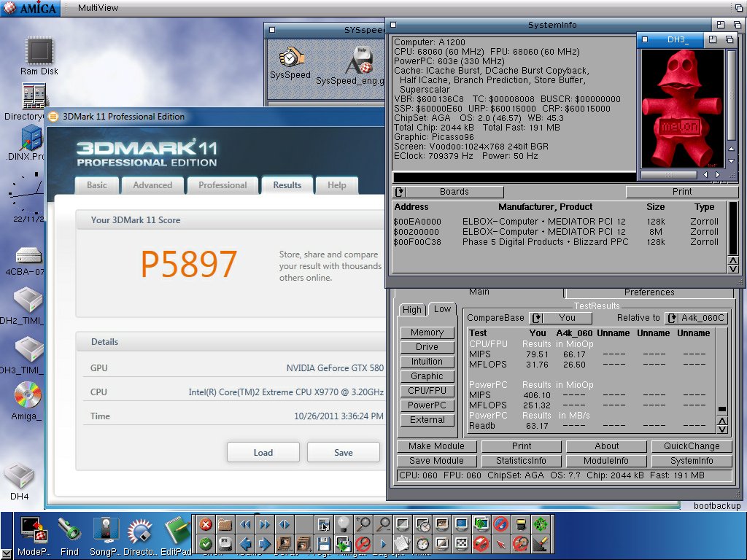Select the Results tab in 3DMark
The width and height of the screenshot is (747, 560).
point(287,184)
